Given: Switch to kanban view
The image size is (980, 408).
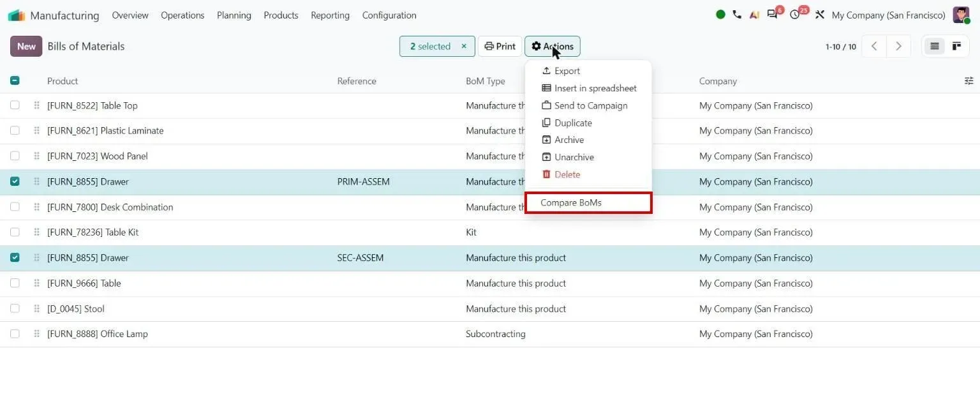Looking at the screenshot, I should point(956,46).
